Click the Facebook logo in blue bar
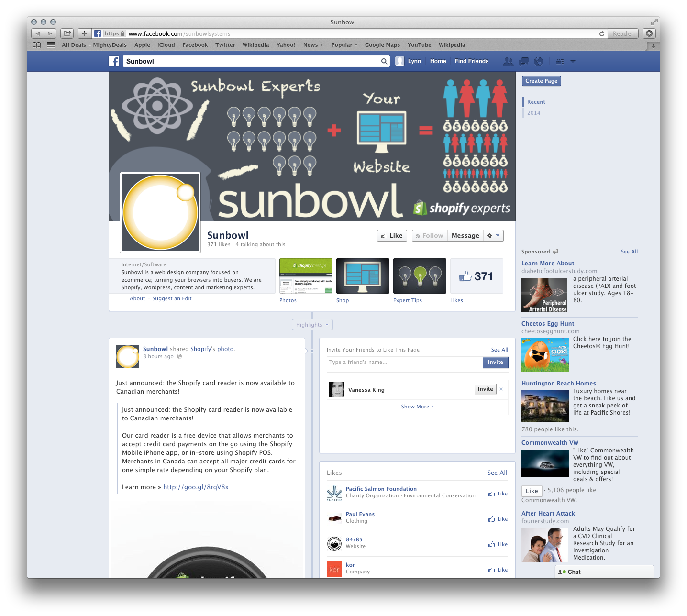Screen dimensions: 687x616 point(114,61)
